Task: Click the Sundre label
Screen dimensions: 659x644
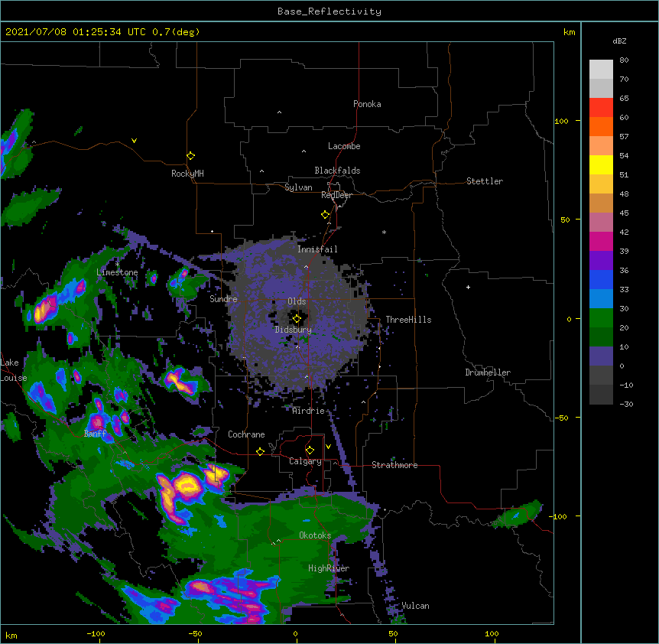Action: (x=223, y=299)
